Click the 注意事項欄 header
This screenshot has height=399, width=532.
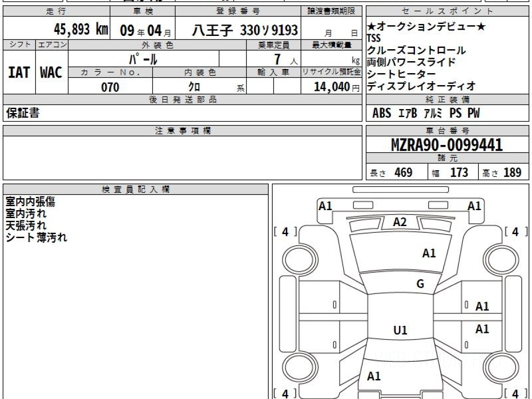pos(182,130)
